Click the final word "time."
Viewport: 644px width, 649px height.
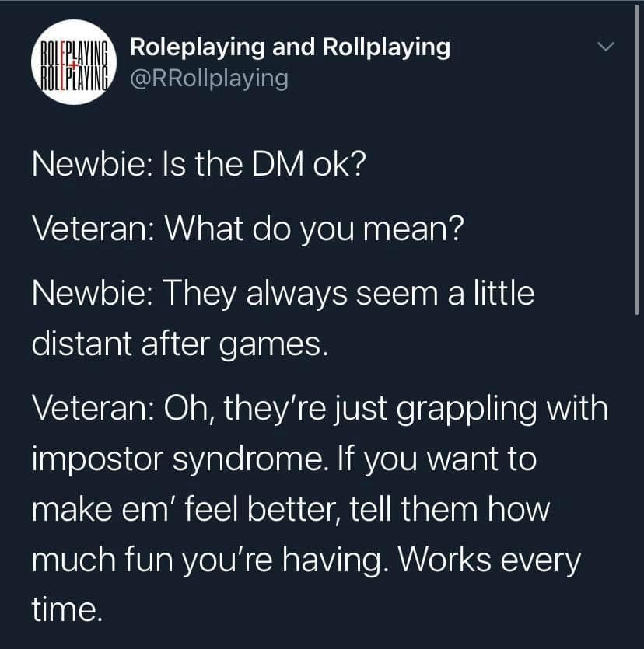pyautogui.click(x=67, y=611)
